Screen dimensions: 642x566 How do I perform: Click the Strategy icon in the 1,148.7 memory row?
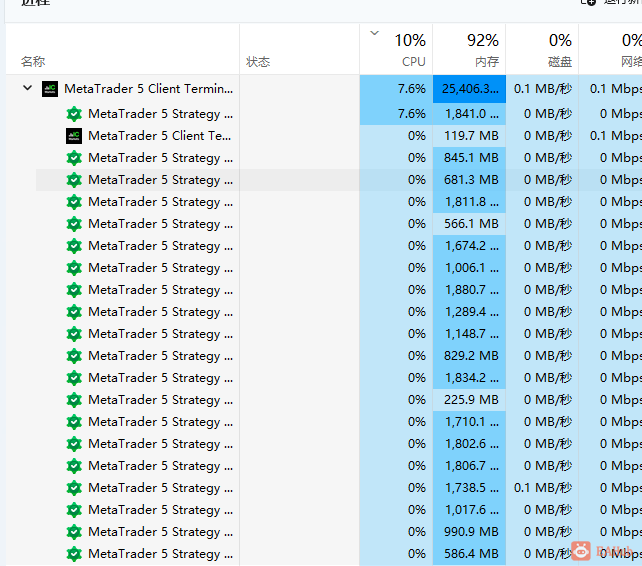(x=74, y=334)
